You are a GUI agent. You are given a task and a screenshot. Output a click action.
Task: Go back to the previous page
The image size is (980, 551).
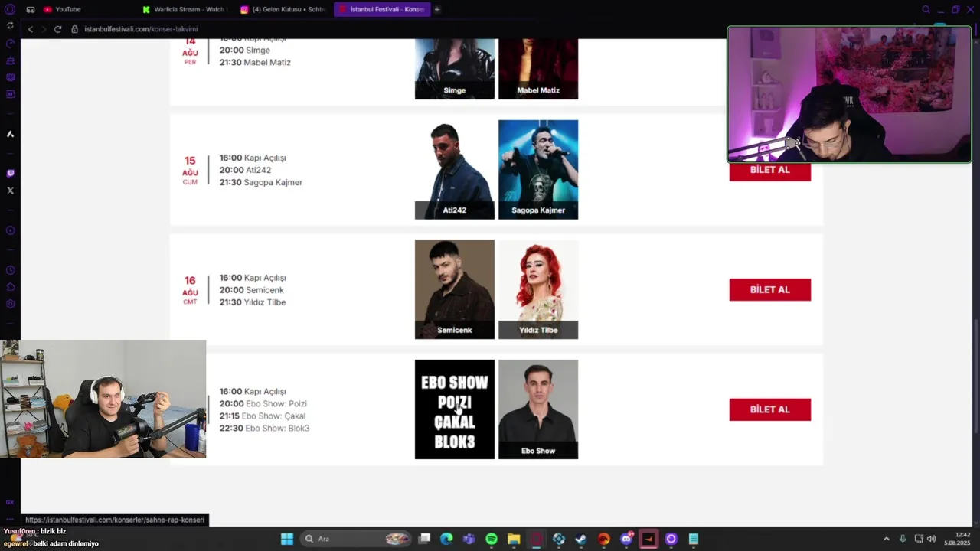(x=31, y=29)
